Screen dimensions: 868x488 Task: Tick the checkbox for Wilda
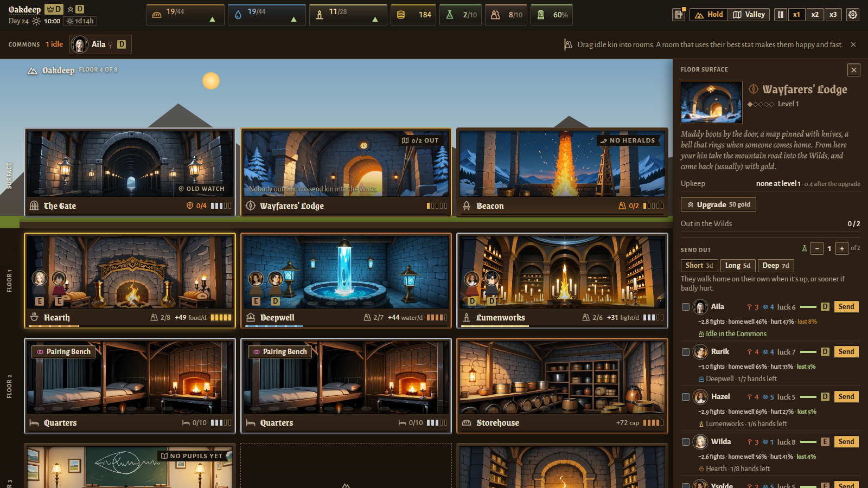click(686, 442)
